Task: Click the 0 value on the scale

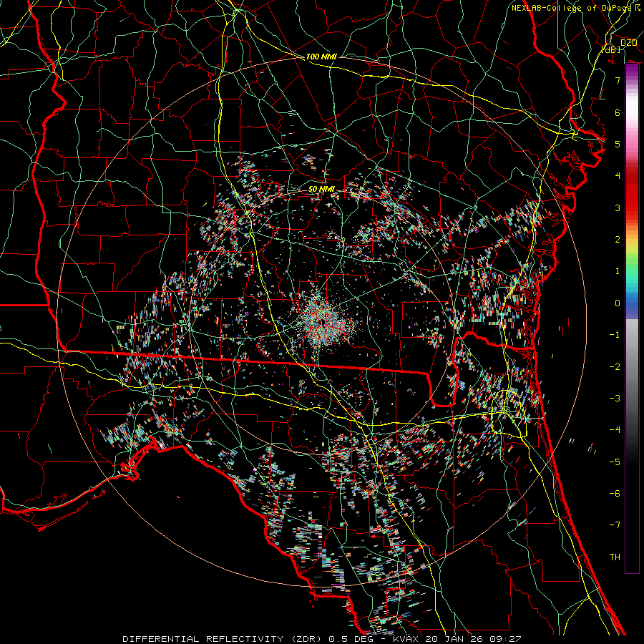Action: (618, 303)
